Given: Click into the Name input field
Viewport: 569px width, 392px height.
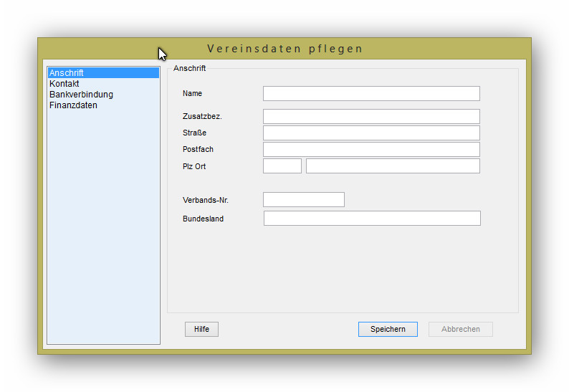Looking at the screenshot, I should [370, 94].
